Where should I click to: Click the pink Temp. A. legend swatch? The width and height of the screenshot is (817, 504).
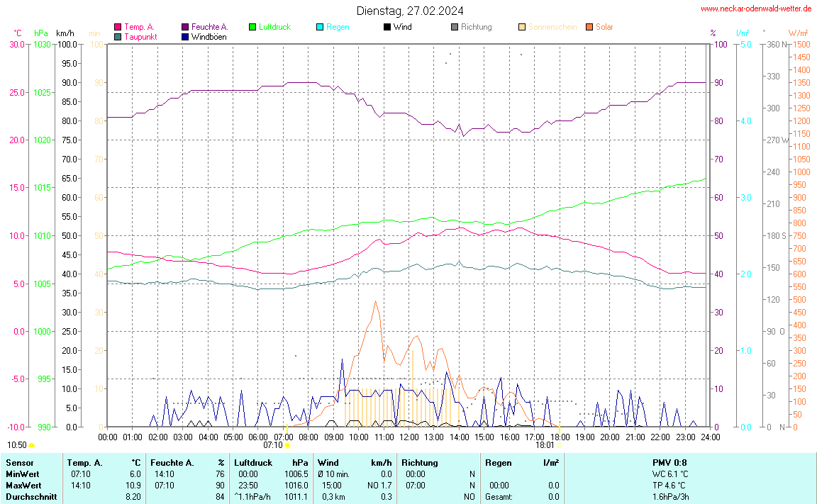click(x=118, y=27)
